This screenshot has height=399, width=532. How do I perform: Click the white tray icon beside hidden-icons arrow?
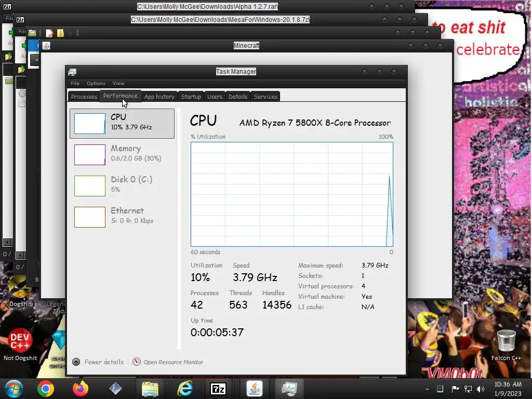tap(440, 389)
